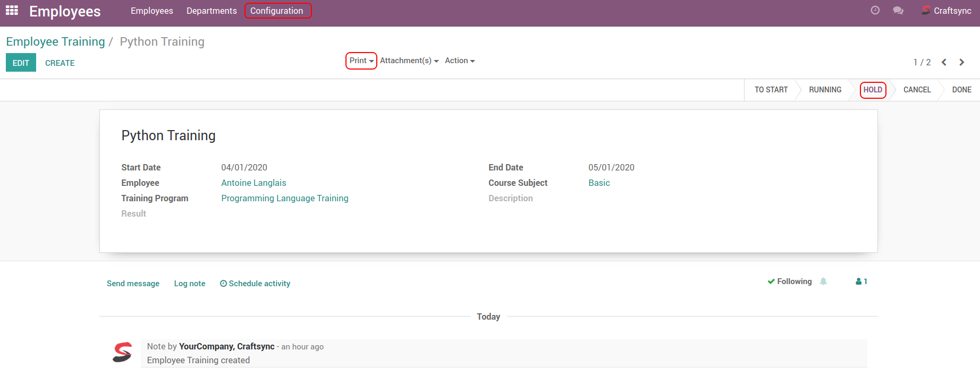Open the apps grid menu icon
Viewport: 980px width, 385px height.
12,11
